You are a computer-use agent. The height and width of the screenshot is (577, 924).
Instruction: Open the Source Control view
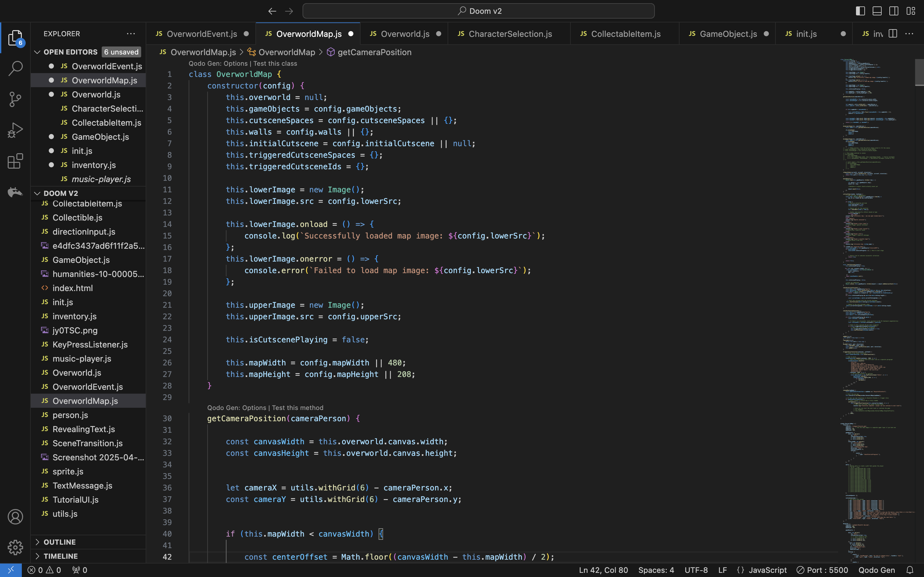tap(15, 99)
